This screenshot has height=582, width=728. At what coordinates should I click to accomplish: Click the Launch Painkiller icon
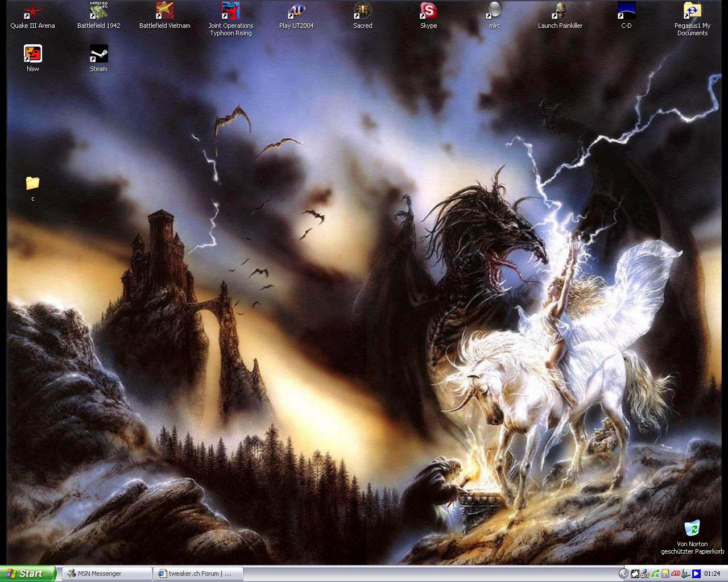click(560, 11)
